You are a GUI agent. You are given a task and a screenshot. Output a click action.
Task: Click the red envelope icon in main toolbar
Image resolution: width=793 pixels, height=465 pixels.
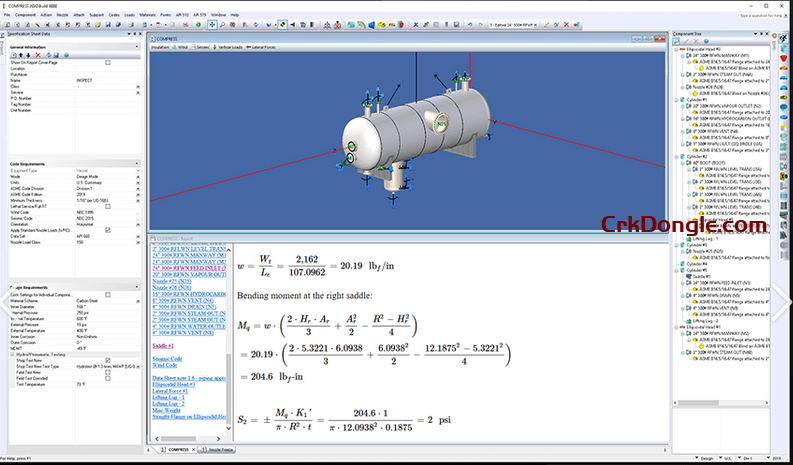point(186,24)
